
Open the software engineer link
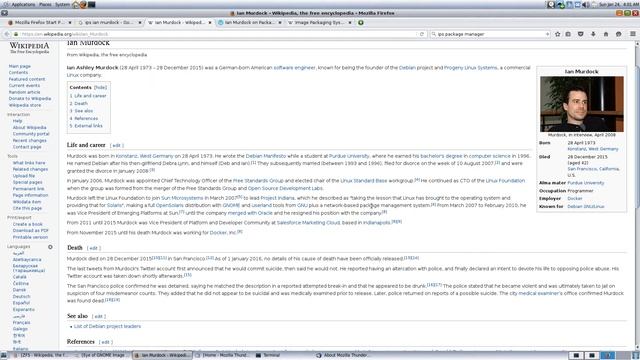[294, 68]
